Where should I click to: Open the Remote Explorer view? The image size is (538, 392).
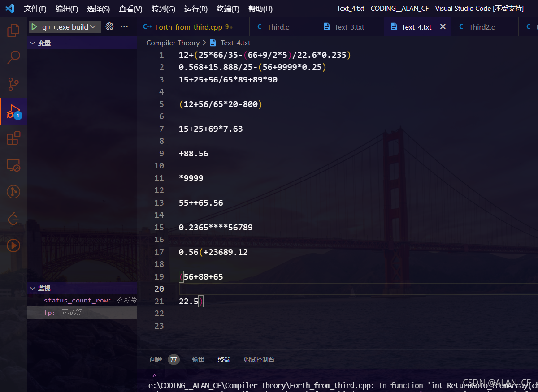click(13, 165)
